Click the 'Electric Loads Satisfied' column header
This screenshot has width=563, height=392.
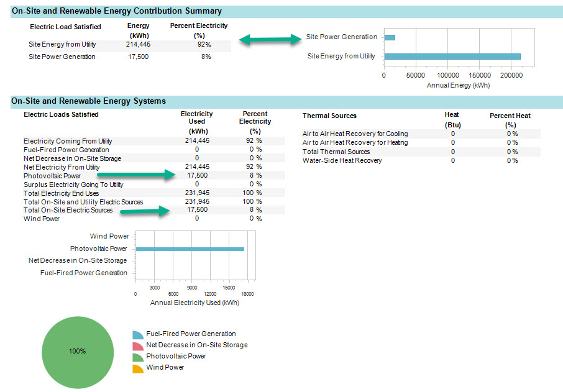[61, 114]
